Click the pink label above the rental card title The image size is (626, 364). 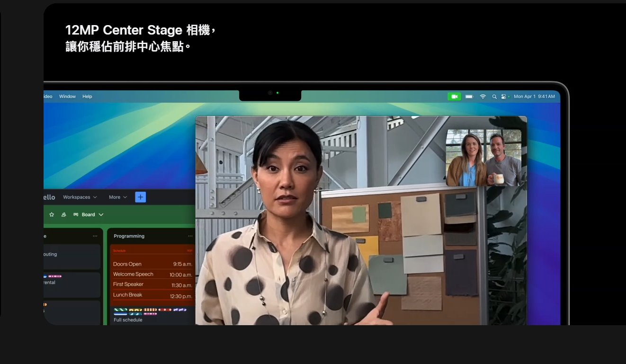(x=55, y=276)
